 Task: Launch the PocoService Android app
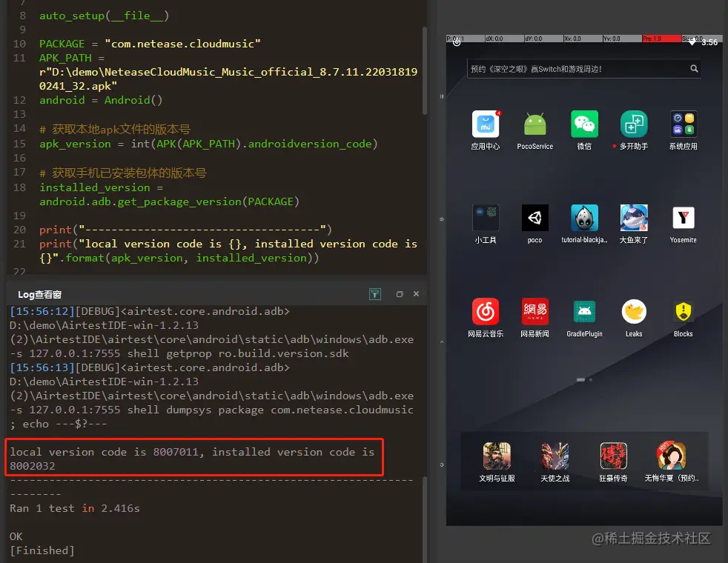[535, 124]
